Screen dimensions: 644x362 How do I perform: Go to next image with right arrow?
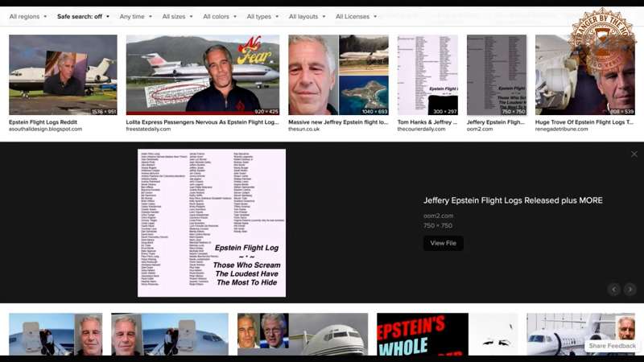click(x=630, y=290)
